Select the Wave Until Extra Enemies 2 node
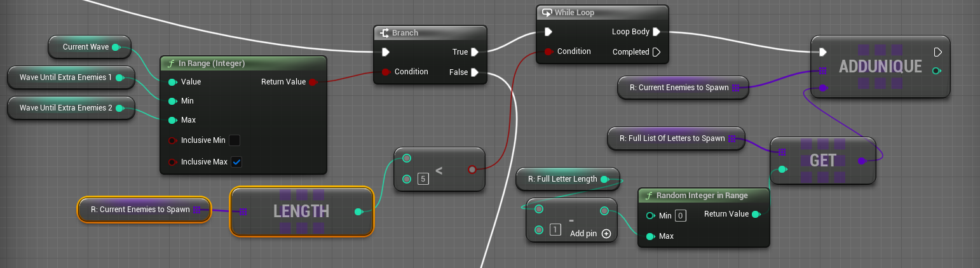The image size is (980, 268). (71, 108)
